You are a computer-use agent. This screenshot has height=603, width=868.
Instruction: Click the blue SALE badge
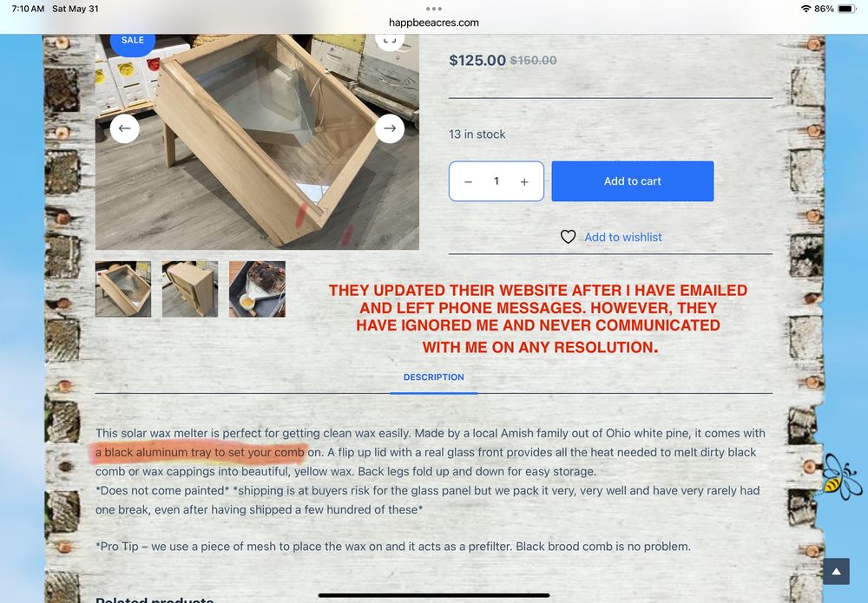(132, 42)
